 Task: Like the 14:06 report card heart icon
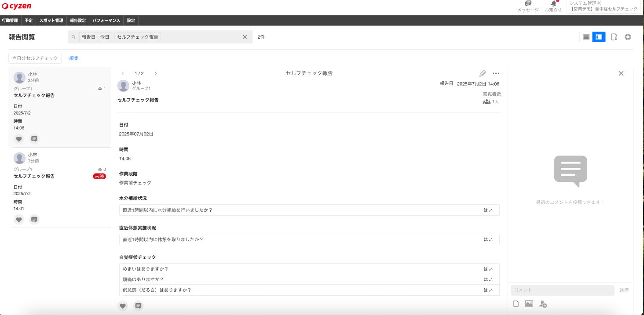(19, 139)
